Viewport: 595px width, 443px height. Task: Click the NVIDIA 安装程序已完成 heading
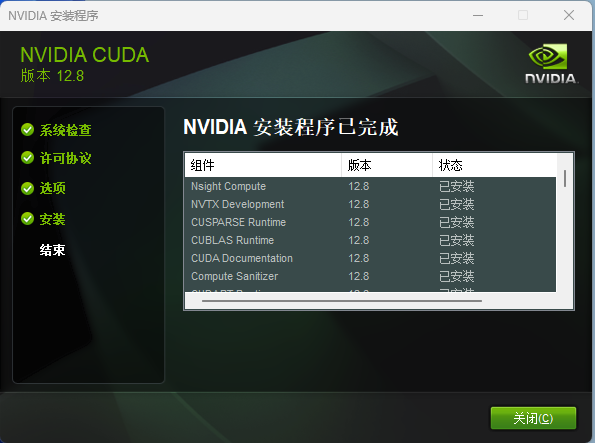pos(291,127)
